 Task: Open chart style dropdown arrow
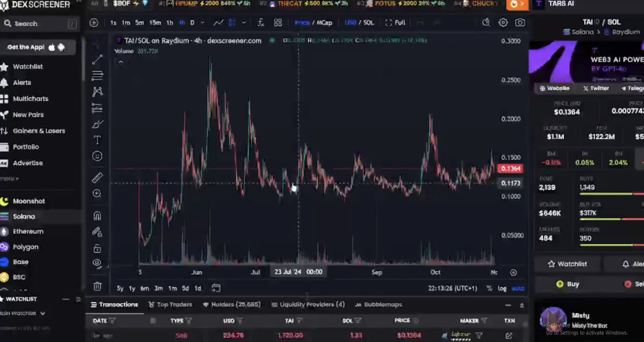click(244, 22)
